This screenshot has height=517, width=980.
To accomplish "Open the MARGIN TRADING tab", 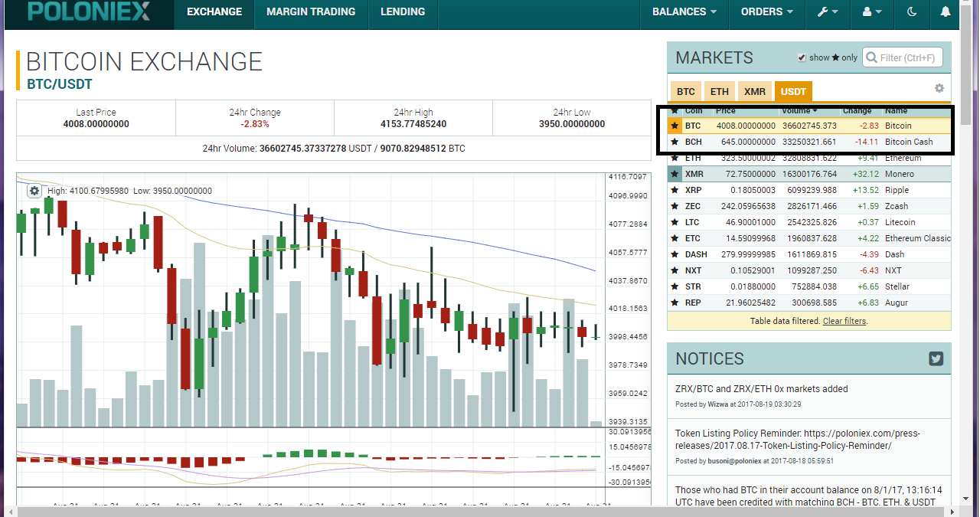I will pos(311,11).
